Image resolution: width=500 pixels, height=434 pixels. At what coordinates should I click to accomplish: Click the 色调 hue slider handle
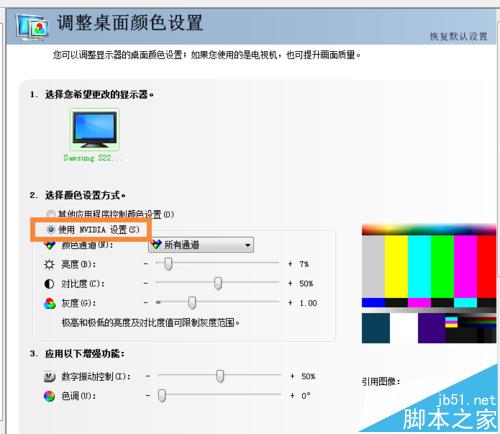[x=162, y=396]
